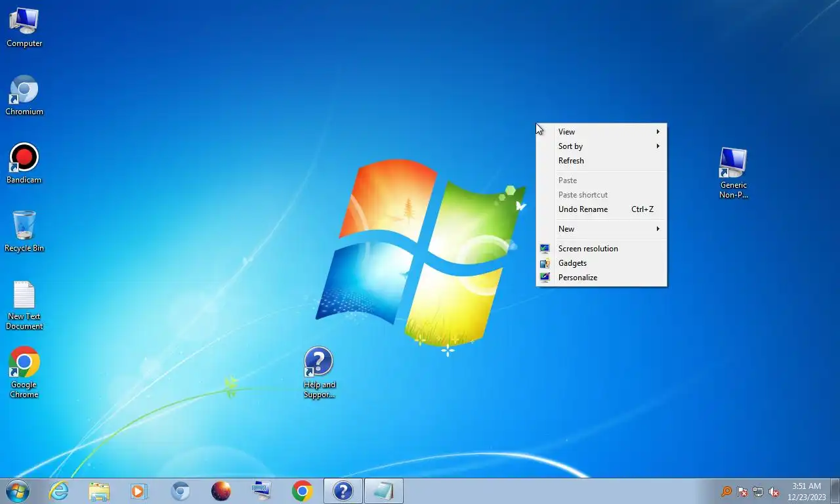This screenshot has width=840, height=504.
Task: Click the New submenu arrow
Action: point(658,229)
